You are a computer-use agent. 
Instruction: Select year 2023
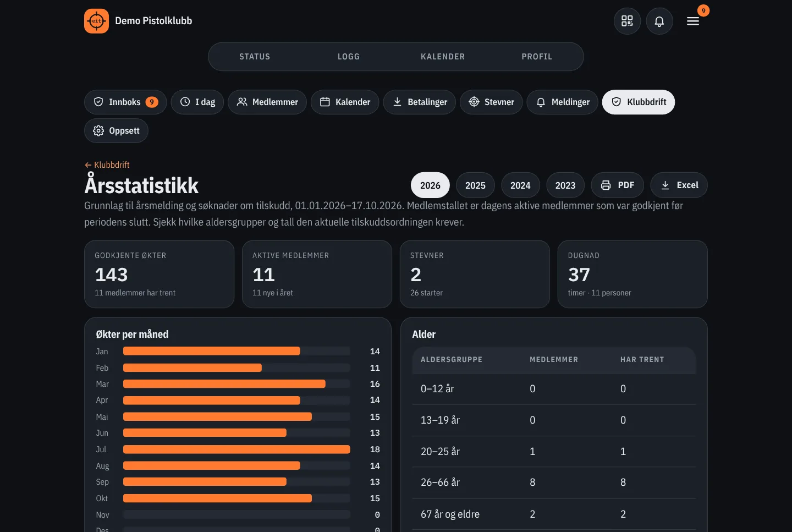tap(565, 185)
